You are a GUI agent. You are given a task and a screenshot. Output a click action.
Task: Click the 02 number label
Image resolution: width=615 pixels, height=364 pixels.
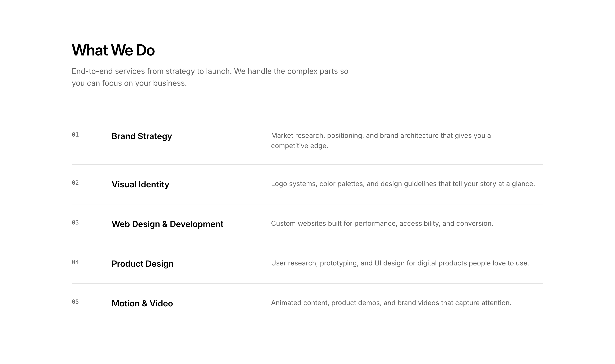tap(75, 183)
